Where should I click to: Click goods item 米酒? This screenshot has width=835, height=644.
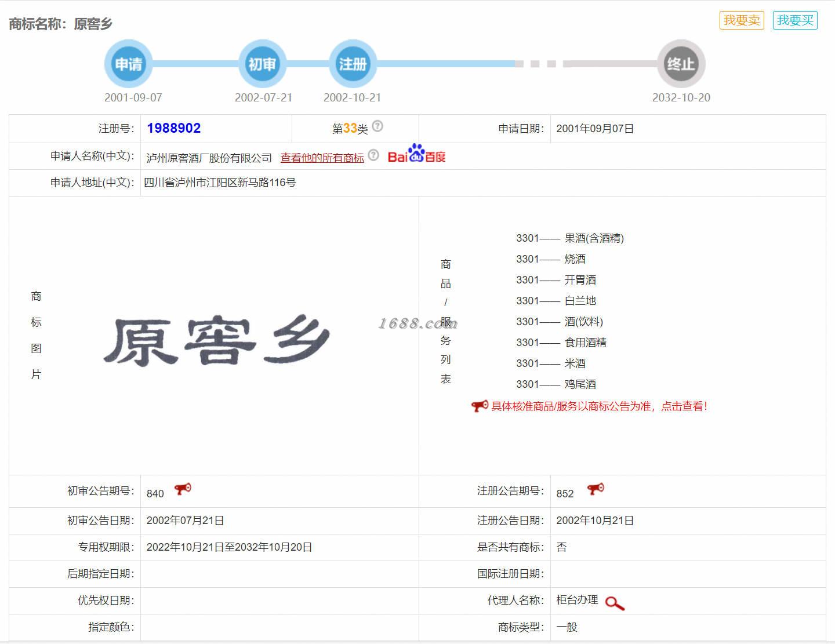tap(575, 363)
